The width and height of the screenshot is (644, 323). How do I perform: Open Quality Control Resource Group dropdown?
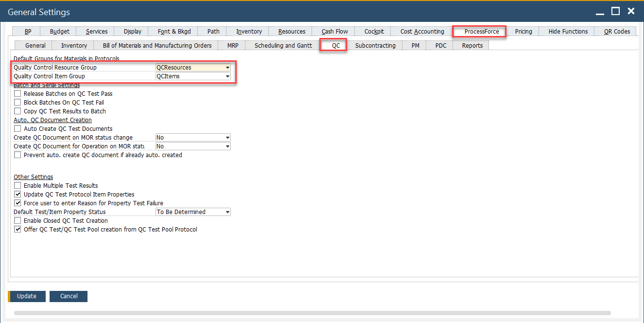(x=227, y=68)
